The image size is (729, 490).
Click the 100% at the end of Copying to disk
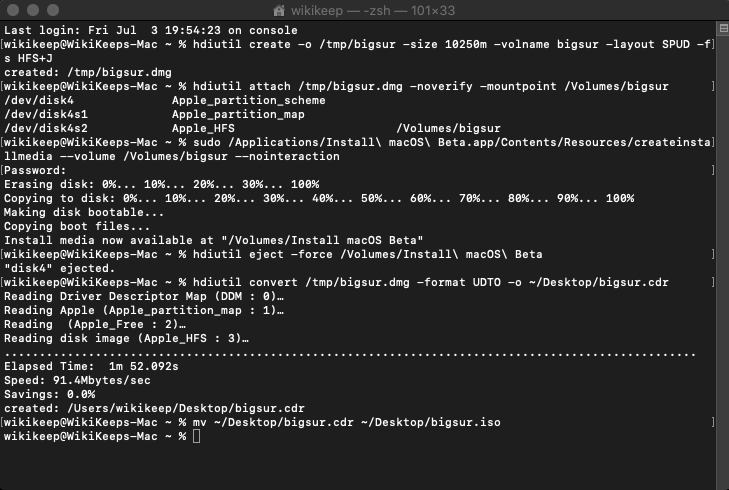(620, 198)
